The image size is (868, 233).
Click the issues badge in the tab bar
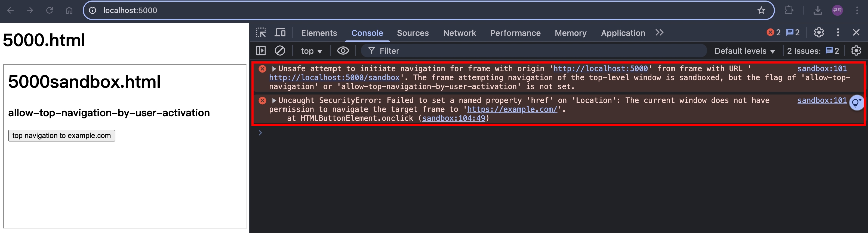(x=793, y=33)
